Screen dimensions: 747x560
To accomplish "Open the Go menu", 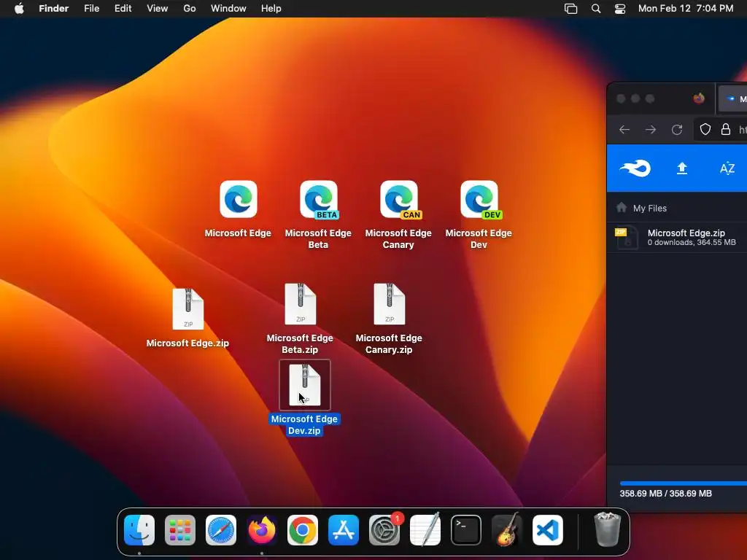I will coord(190,9).
